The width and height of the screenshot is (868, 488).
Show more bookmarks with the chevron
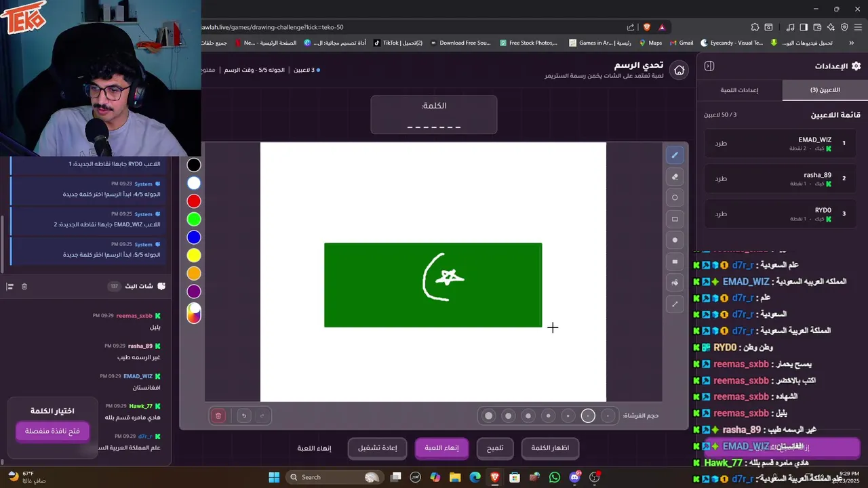[851, 43]
